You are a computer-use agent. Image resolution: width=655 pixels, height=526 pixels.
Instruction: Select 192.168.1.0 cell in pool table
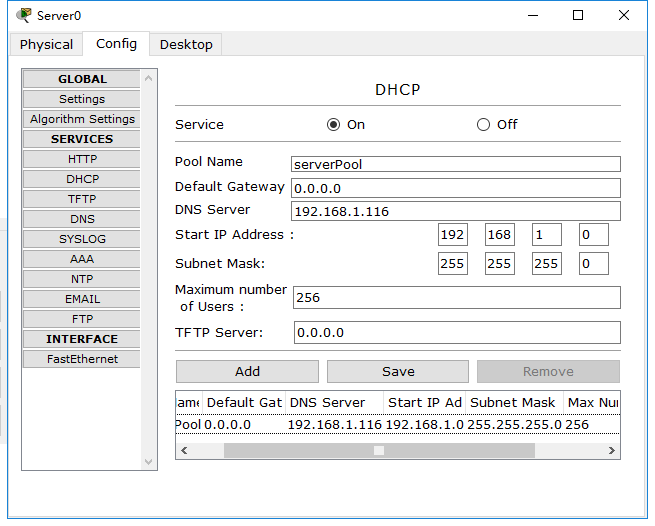tap(424, 424)
